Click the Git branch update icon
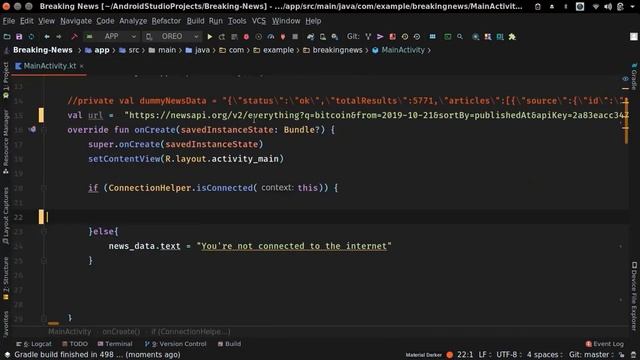The image size is (640, 360). tap(368, 37)
